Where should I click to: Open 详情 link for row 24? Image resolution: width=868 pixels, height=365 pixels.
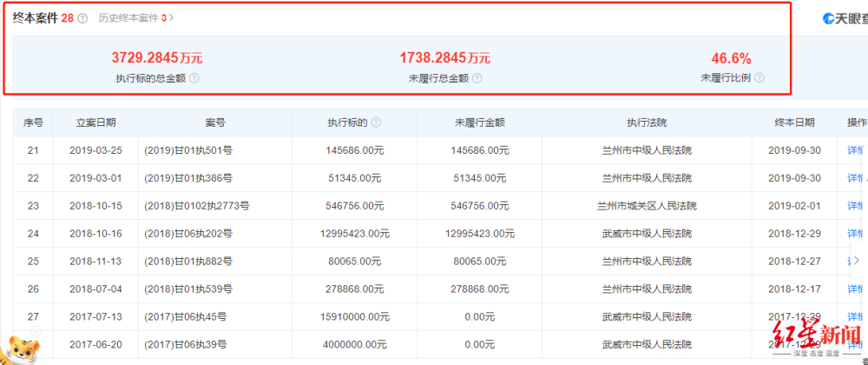[857, 233]
